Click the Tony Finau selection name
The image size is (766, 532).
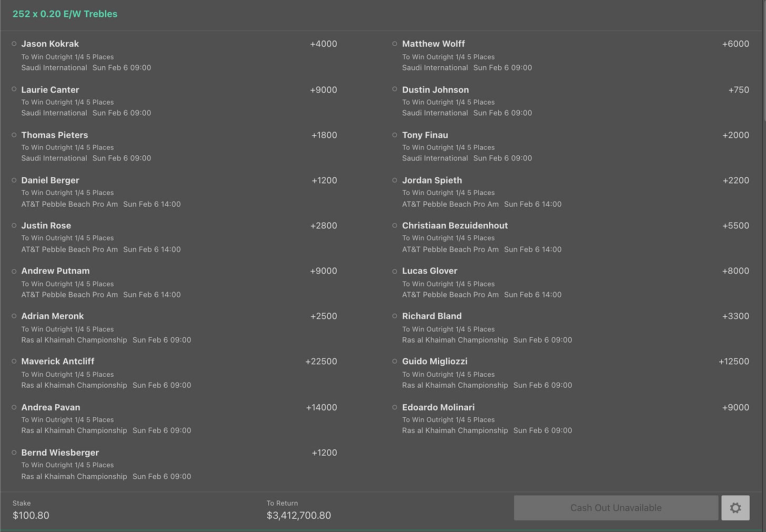(x=425, y=135)
